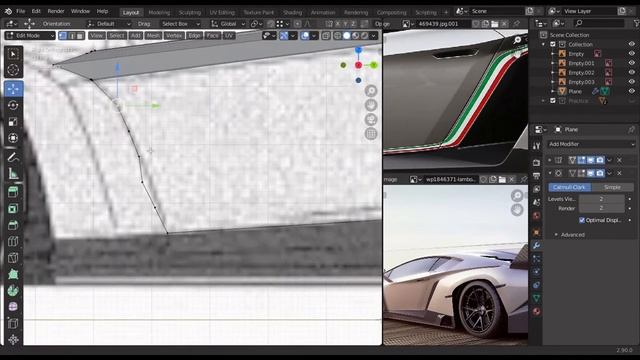Switch to the Modeling workspace tab
This screenshot has height=360, width=640.
(x=159, y=12)
